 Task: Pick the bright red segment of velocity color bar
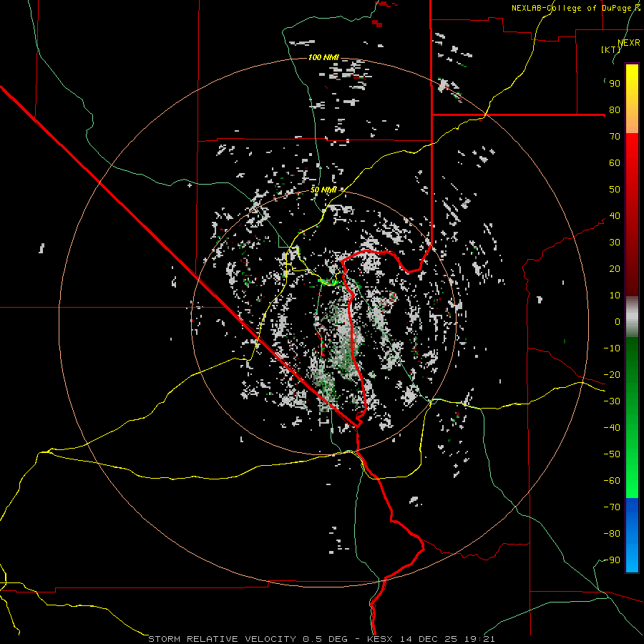(632, 213)
